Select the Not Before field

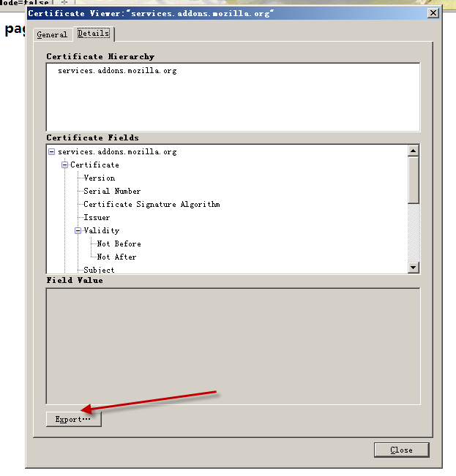119,243
